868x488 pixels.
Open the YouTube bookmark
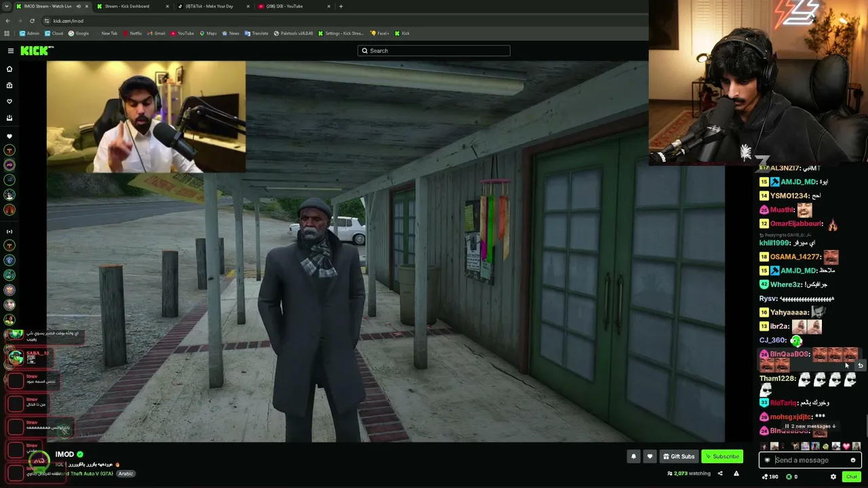point(182,33)
